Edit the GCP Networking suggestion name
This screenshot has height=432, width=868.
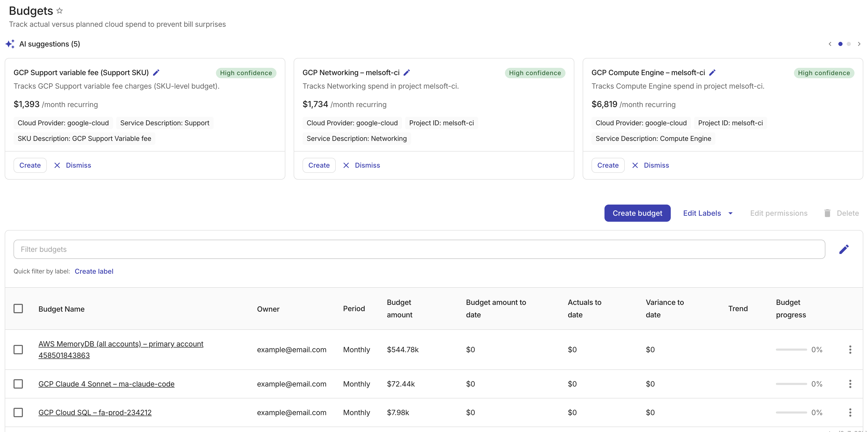407,73
